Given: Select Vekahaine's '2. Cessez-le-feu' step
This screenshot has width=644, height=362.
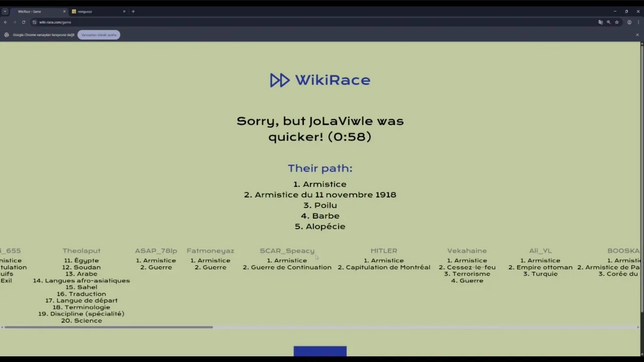Looking at the screenshot, I should click(467, 267).
